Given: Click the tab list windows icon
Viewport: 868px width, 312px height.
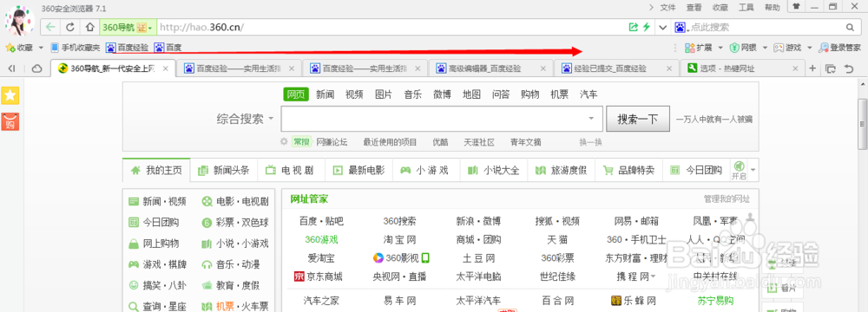Looking at the screenshot, I should coord(830,68).
